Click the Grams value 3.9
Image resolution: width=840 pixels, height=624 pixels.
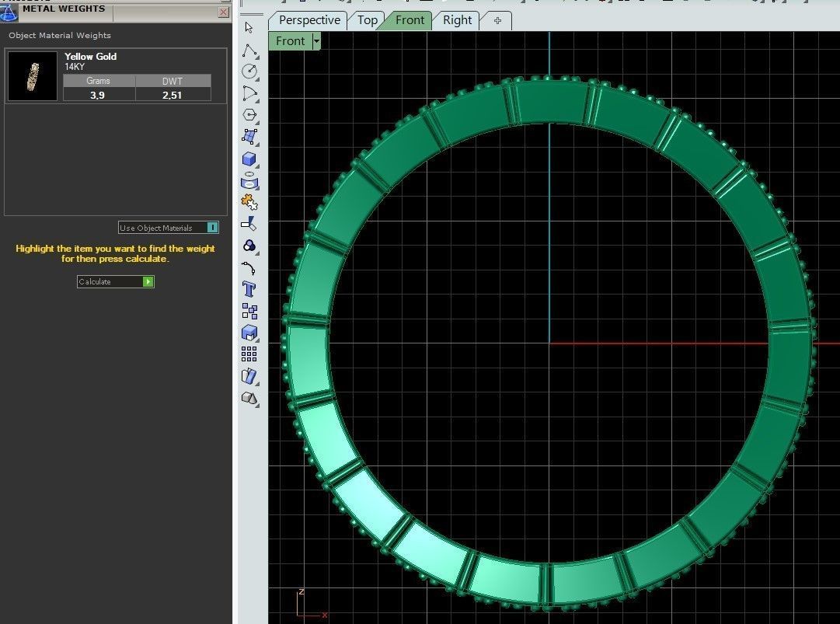97,95
